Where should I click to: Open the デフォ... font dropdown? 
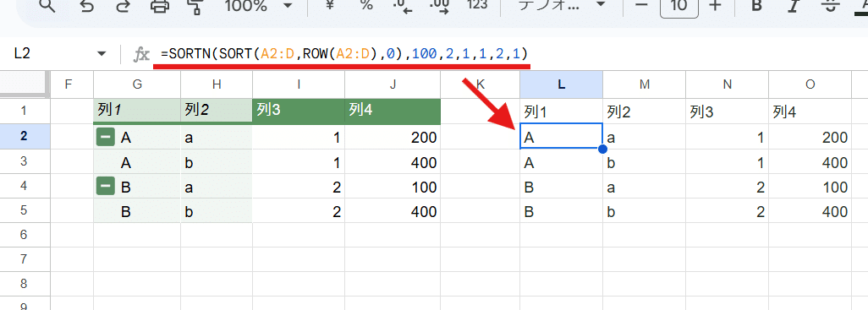point(561,5)
